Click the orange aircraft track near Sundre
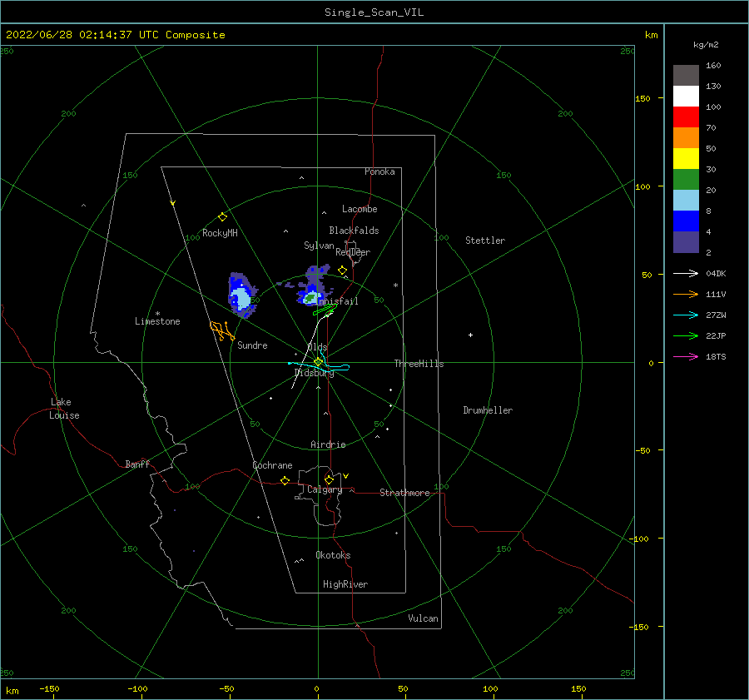 [222, 330]
